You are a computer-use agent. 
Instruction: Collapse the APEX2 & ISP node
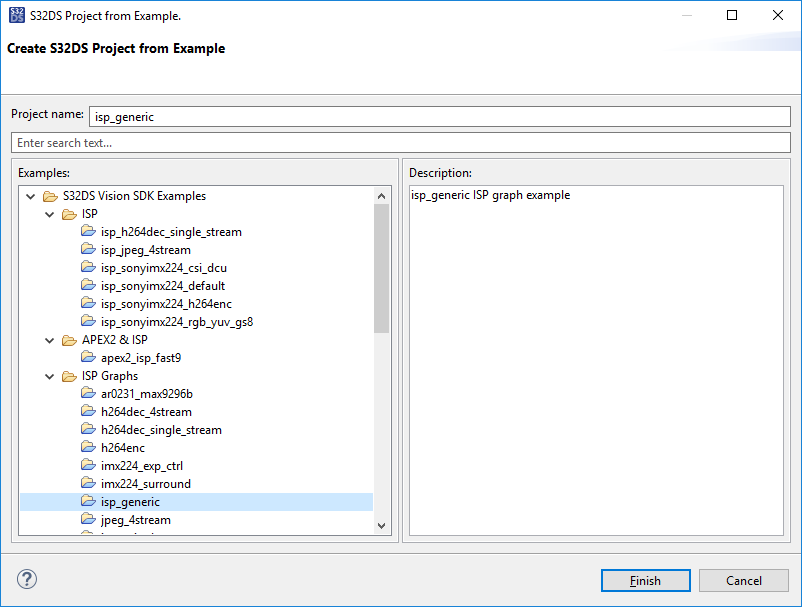tap(50, 341)
